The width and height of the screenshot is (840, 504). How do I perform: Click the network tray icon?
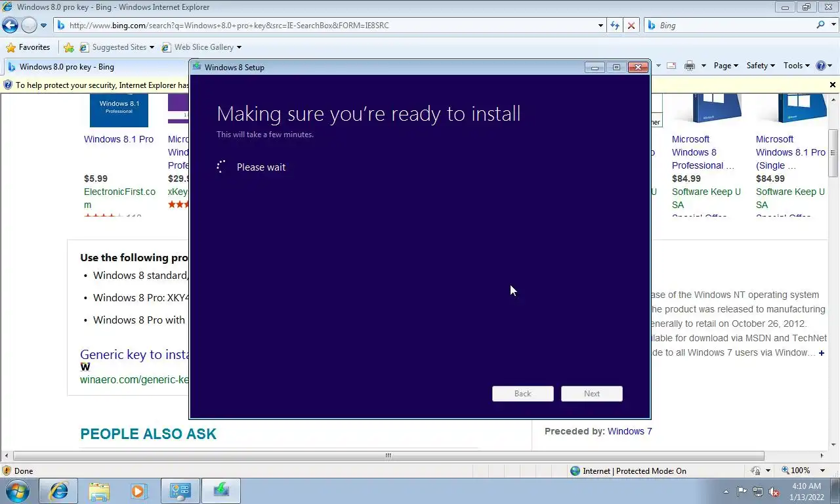(758, 492)
